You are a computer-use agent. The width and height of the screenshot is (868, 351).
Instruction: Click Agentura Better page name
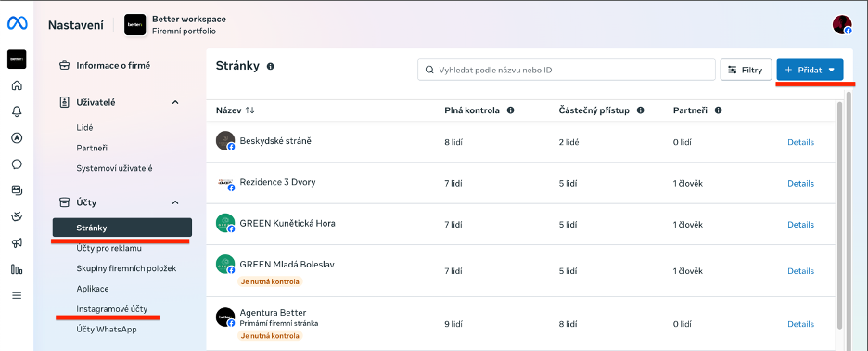pyautogui.click(x=273, y=313)
